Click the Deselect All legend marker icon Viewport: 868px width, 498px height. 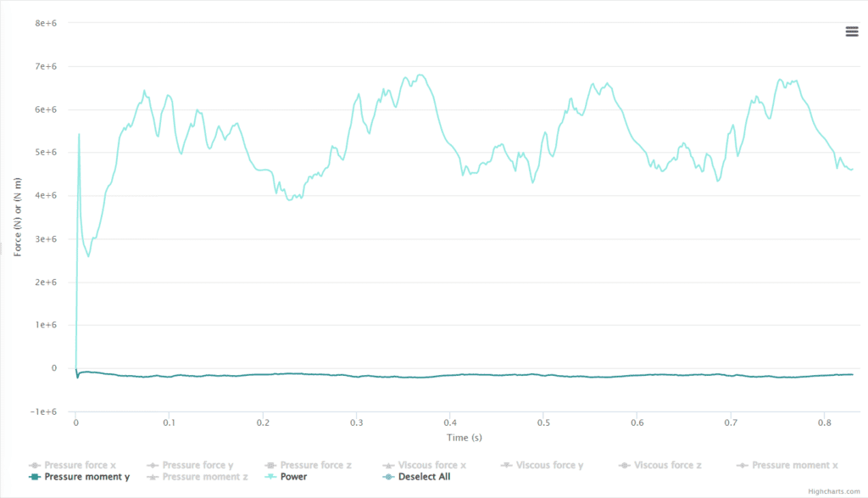coord(387,477)
